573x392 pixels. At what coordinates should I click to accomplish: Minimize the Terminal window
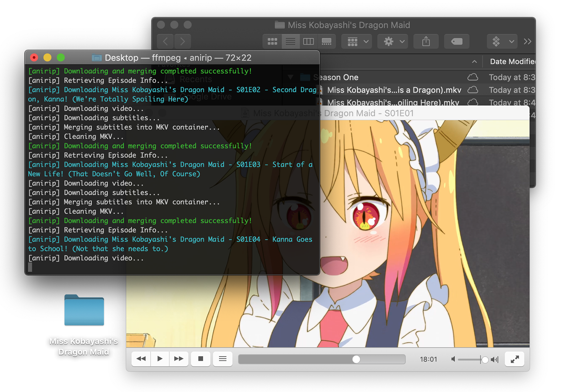click(47, 58)
